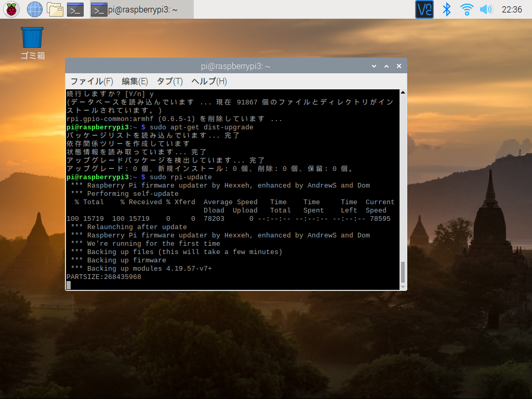This screenshot has height=399, width=532.
Task: Open the file manager folder icon
Action: click(55, 9)
